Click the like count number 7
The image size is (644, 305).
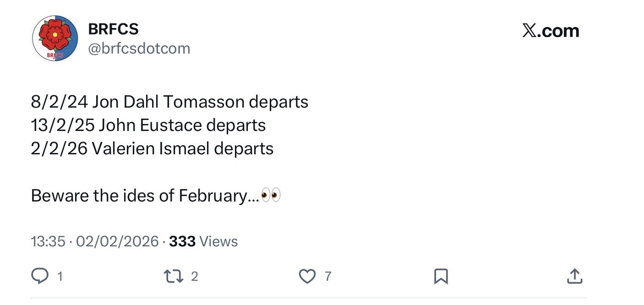[x=327, y=276]
